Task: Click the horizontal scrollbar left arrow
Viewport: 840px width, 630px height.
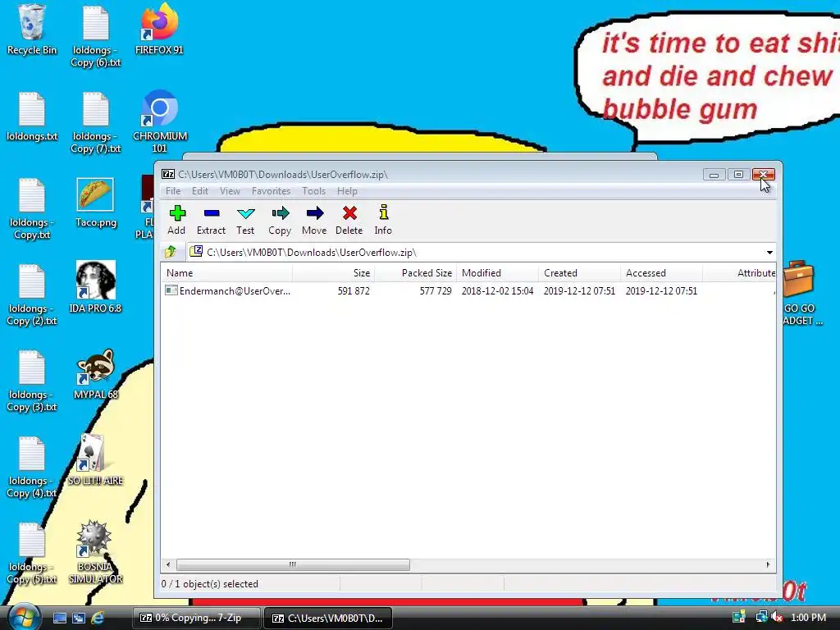Action: click(168, 564)
